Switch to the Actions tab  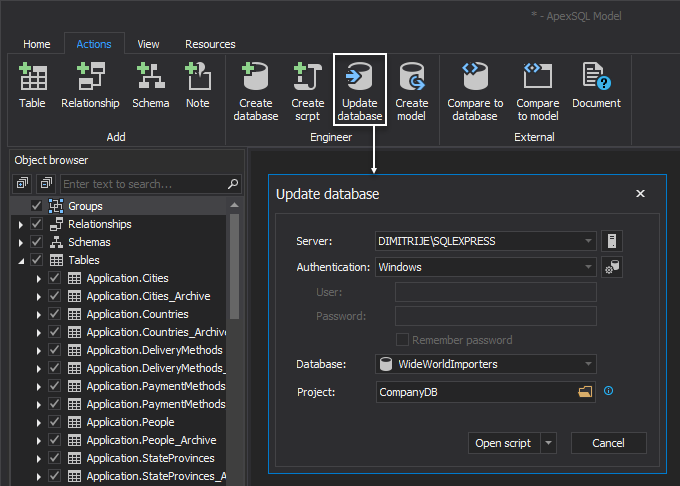tap(94, 44)
